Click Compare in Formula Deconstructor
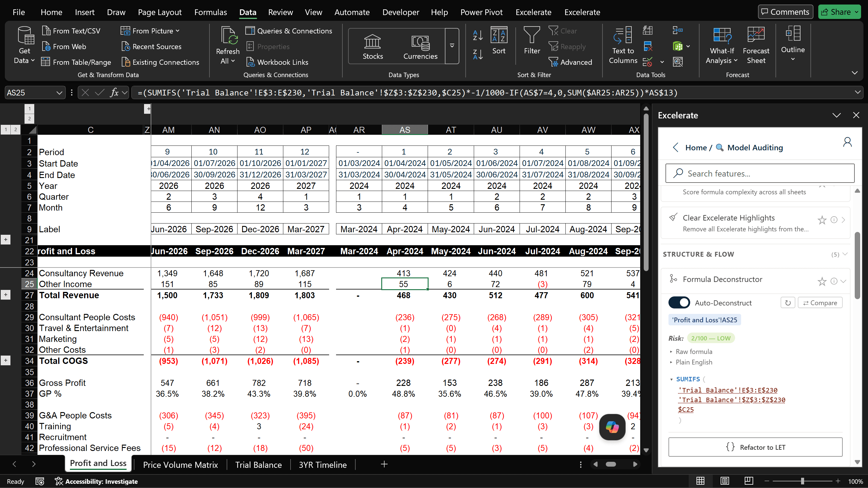 (x=820, y=303)
